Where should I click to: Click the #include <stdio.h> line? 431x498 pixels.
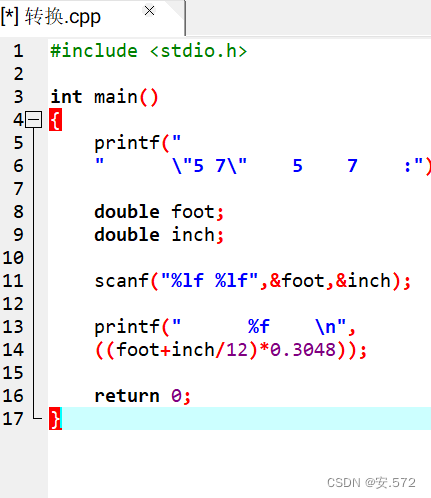149,51
